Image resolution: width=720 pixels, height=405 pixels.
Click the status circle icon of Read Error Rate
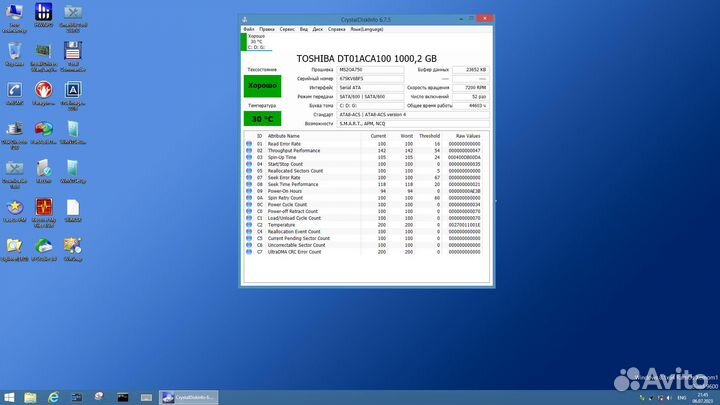(x=249, y=144)
